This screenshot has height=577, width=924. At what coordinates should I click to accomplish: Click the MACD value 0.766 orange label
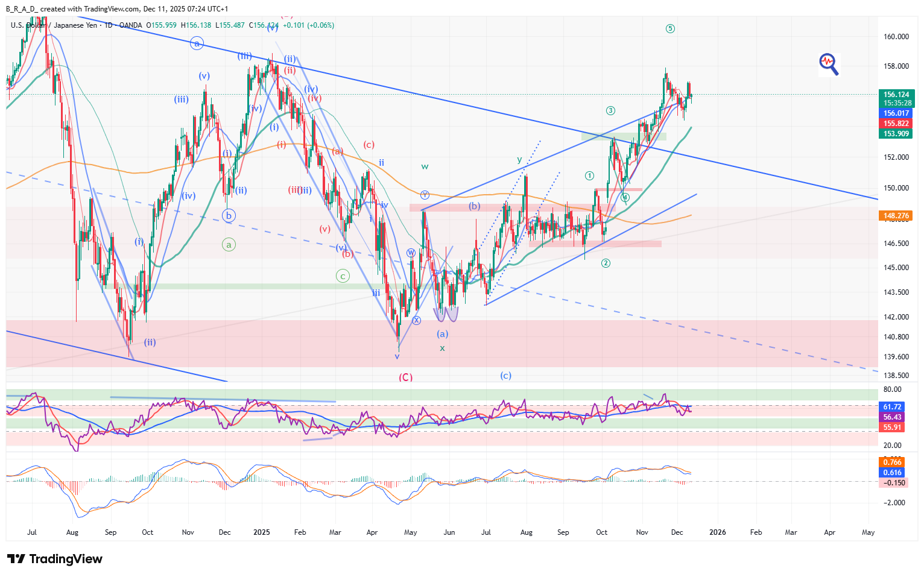pos(892,462)
